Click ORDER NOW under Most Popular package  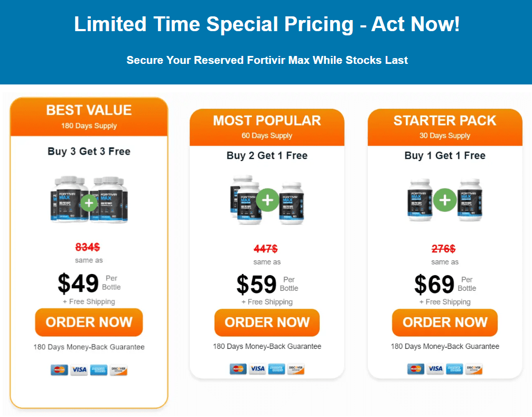tap(267, 323)
